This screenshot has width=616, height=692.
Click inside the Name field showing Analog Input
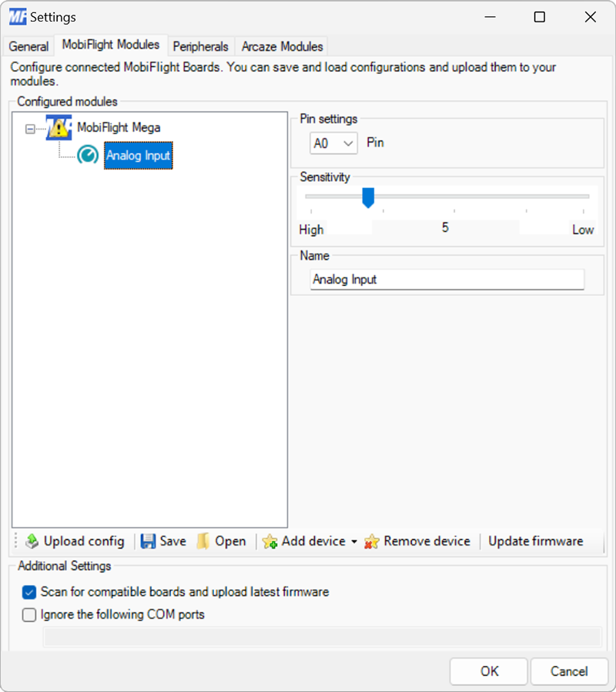tap(447, 279)
